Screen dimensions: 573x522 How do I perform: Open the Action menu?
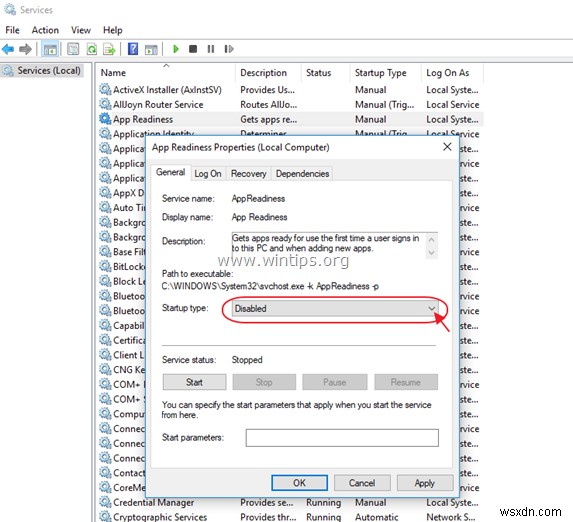coord(45,30)
